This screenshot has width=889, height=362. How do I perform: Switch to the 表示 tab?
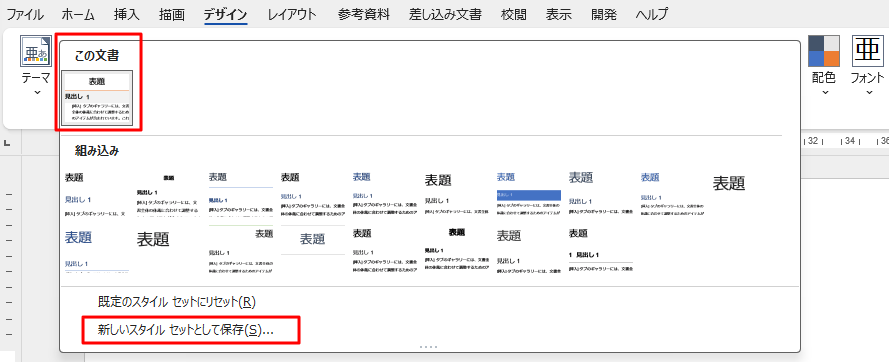(558, 15)
